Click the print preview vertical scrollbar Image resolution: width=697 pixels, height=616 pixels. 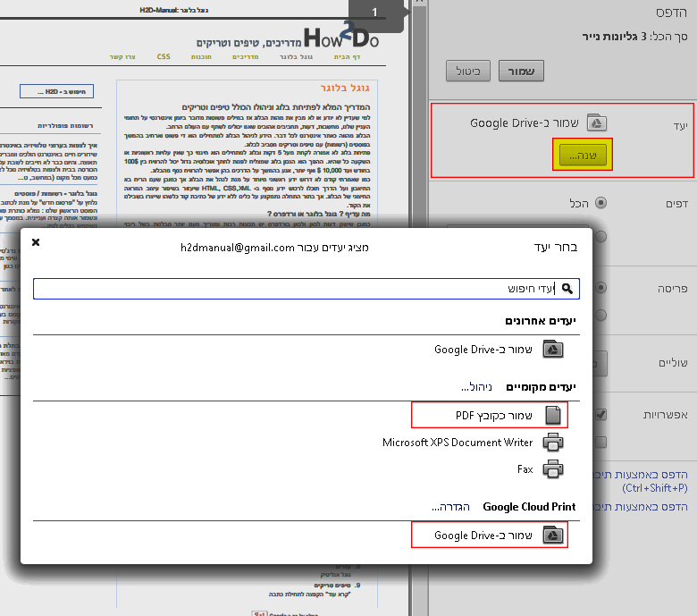tap(419, 308)
